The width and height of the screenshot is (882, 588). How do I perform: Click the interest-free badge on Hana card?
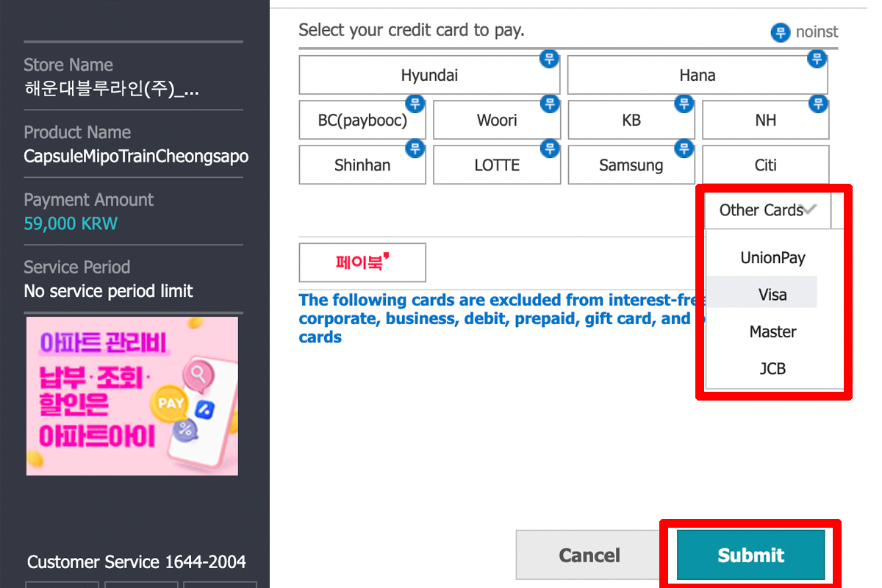click(817, 59)
